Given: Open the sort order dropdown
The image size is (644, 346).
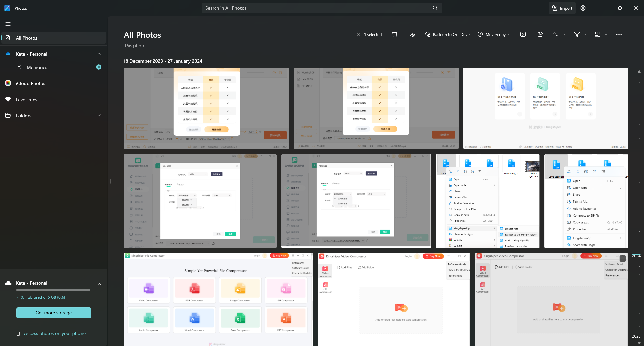Looking at the screenshot, I should tap(559, 34).
